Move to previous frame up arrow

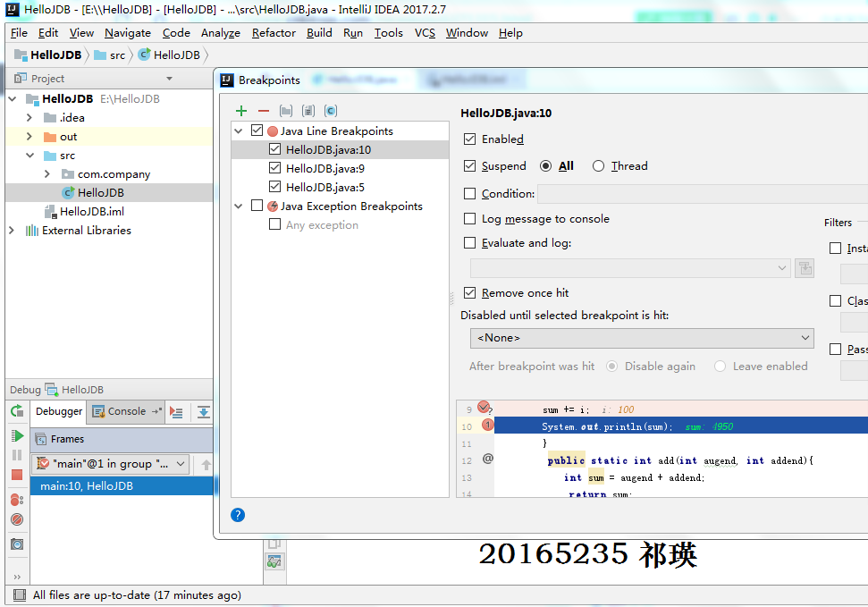206,465
